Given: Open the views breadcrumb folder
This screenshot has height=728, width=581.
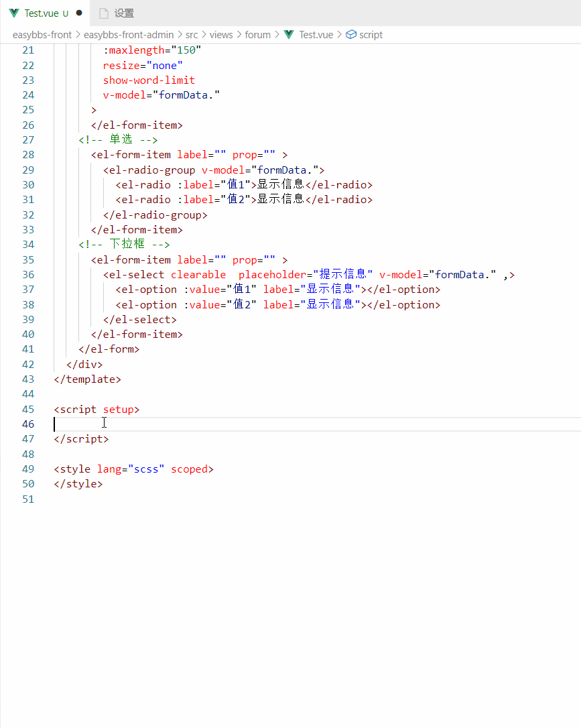Looking at the screenshot, I should pos(221,35).
